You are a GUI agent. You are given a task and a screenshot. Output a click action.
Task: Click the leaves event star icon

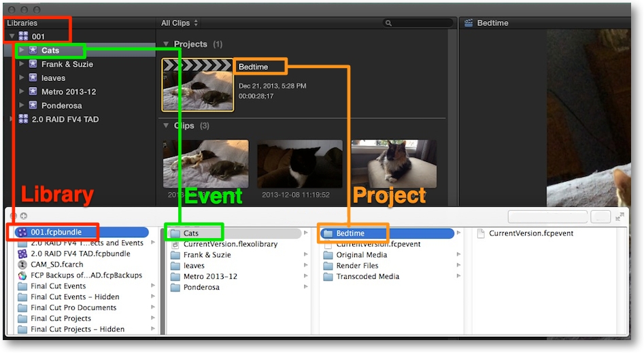tap(33, 78)
